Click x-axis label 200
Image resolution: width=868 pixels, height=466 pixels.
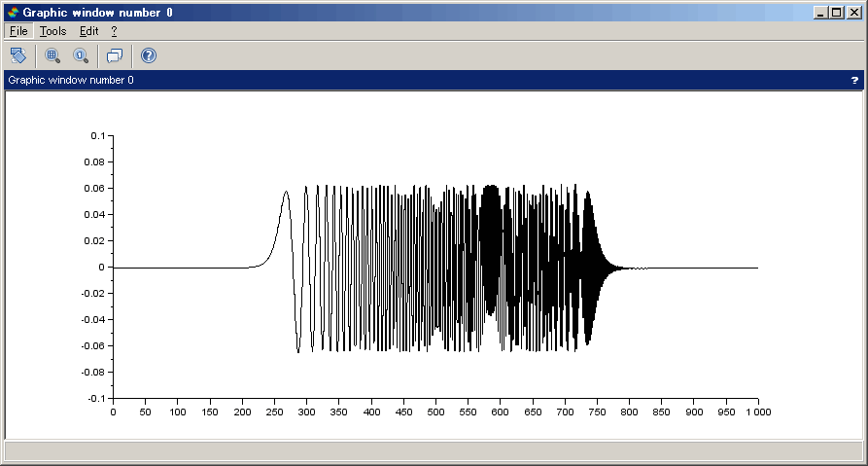point(242,412)
